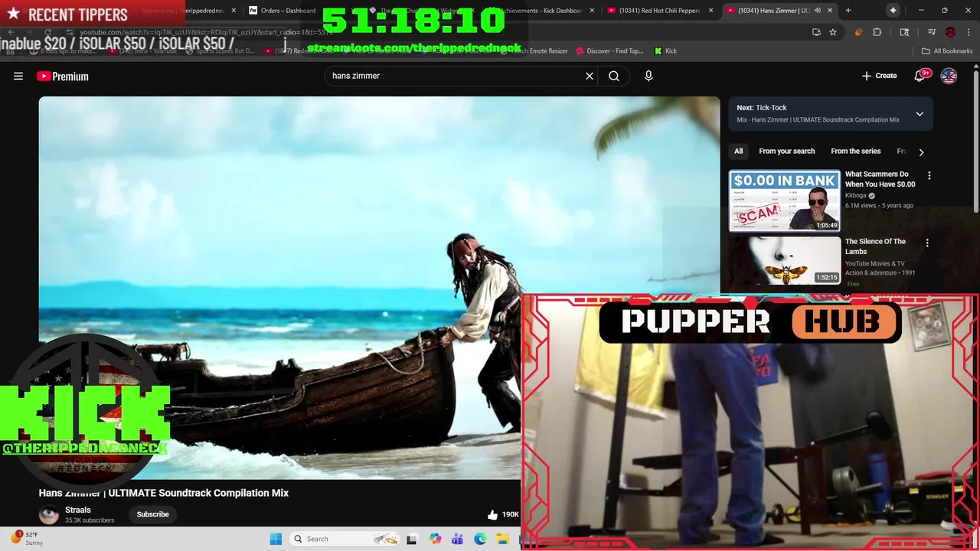Open Chrome extensions puzzle icon

877,32
